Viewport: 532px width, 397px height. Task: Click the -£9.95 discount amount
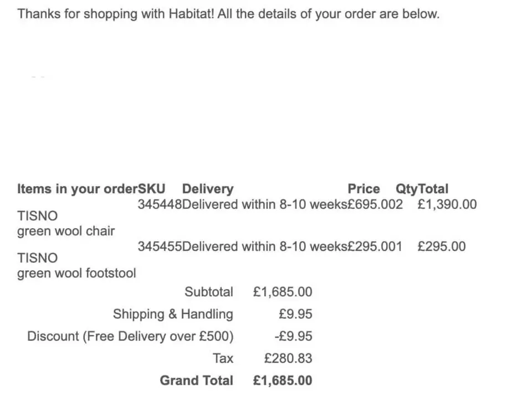[x=293, y=336]
